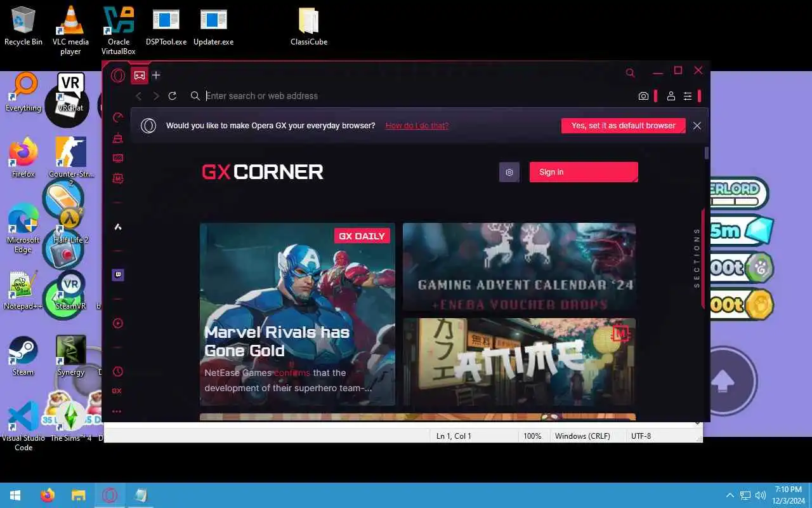Select DSPTool.exe on the desktop
Viewport: 812px width, 508px height.
click(x=166, y=26)
